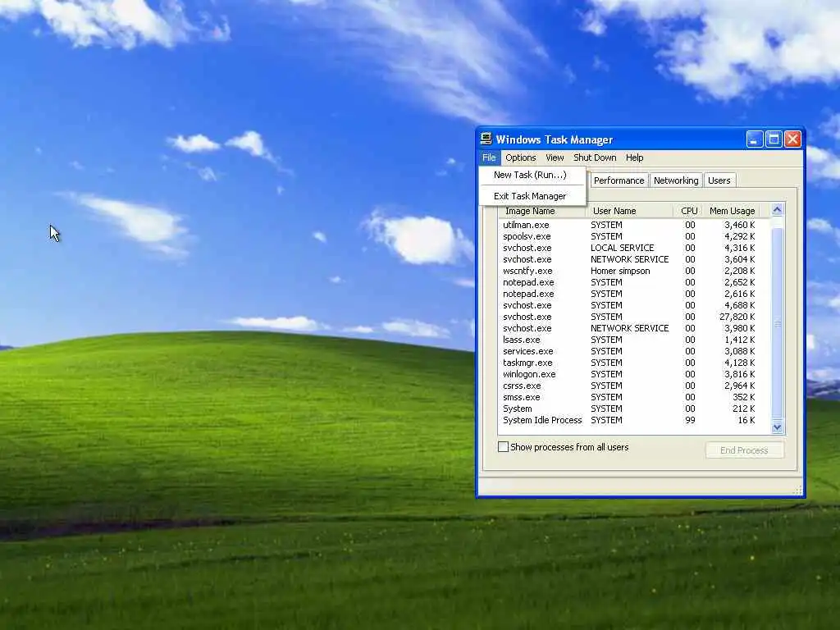This screenshot has width=840, height=630.
Task: Click the window resize grip at corner
Action: coord(797,491)
